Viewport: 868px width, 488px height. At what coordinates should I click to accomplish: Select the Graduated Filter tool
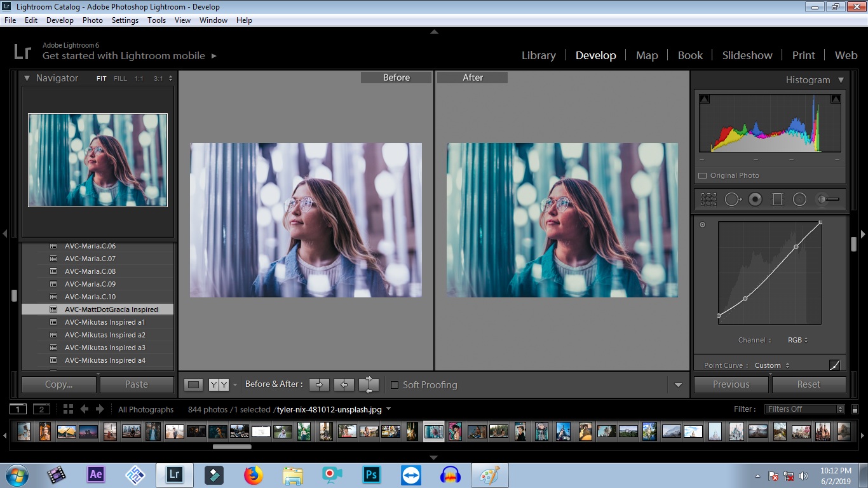[777, 200]
